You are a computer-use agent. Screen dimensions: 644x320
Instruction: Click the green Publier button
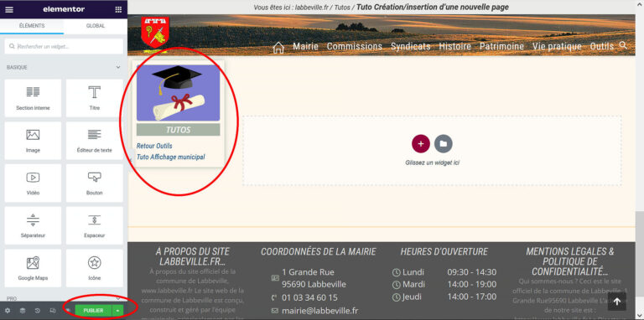tap(93, 311)
